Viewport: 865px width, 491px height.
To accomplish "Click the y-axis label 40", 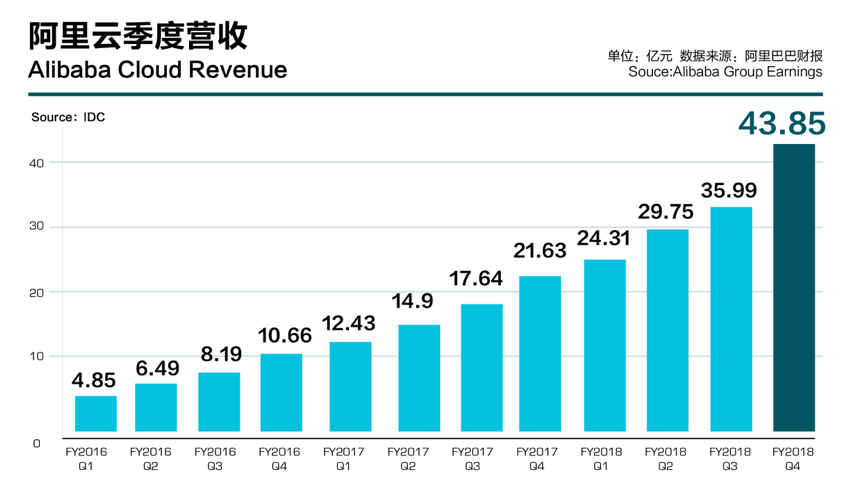I will [x=36, y=164].
